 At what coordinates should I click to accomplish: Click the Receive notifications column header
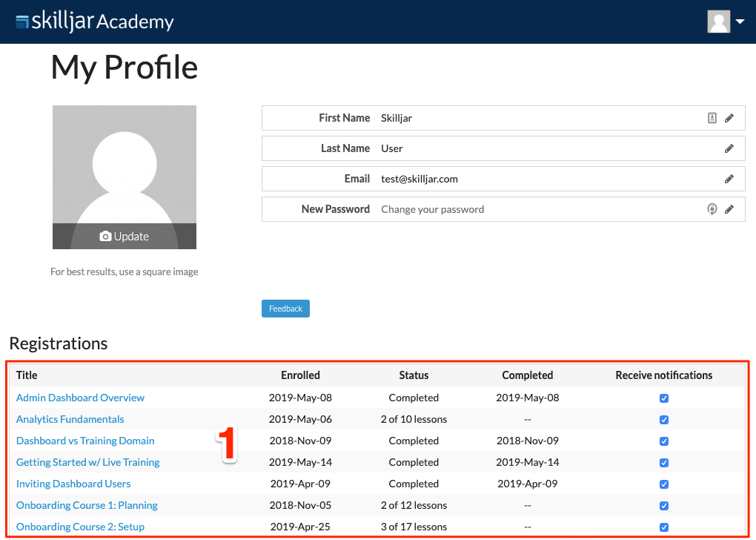point(664,375)
